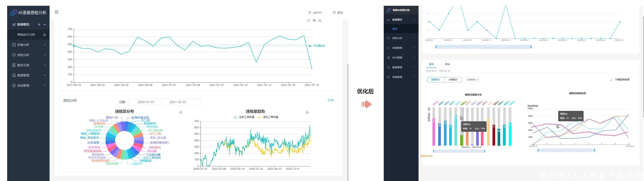Image resolution: width=644 pixels, height=181 pixels.
Task: Click the 退出 logout text
Action: (x=340, y=13)
